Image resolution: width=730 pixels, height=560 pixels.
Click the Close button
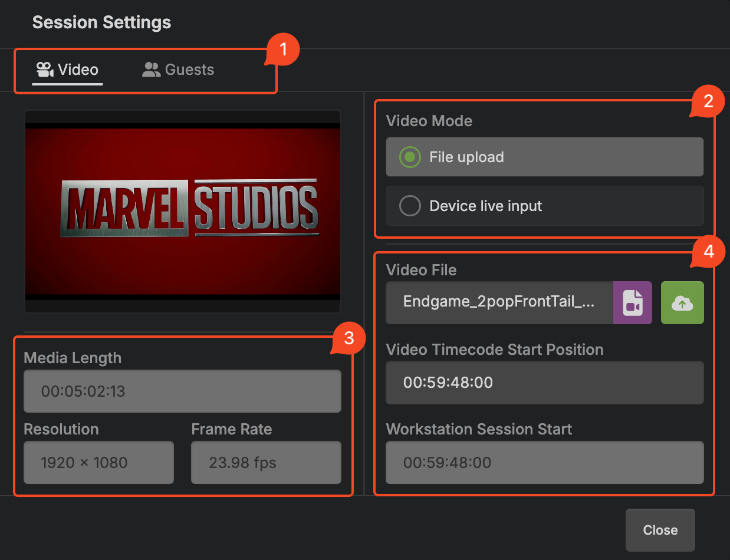(x=660, y=529)
